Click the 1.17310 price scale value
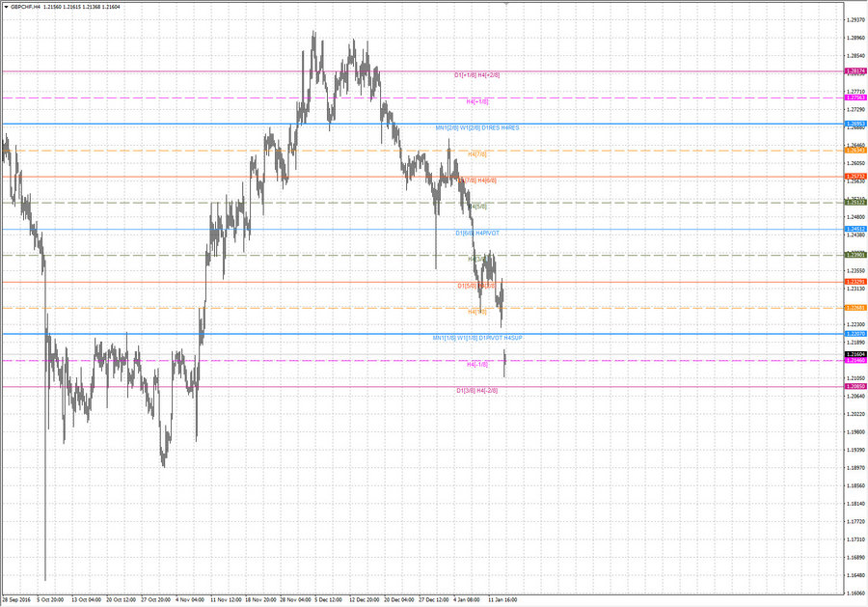Viewport: 868px width, 607px height. click(x=855, y=539)
